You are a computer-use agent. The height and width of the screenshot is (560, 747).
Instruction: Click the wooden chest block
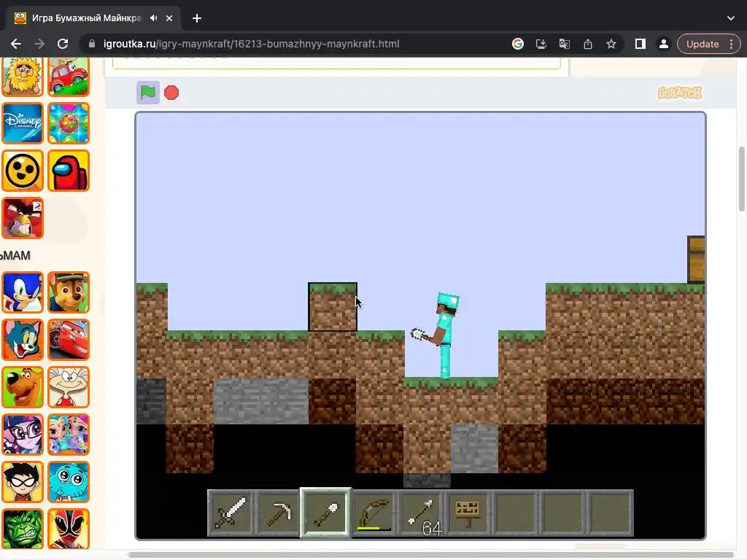[696, 260]
